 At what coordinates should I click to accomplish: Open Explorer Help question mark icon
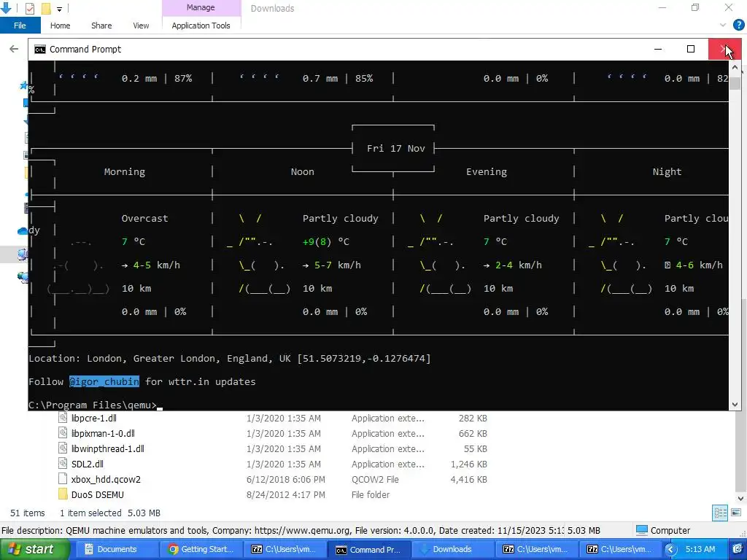click(x=738, y=26)
